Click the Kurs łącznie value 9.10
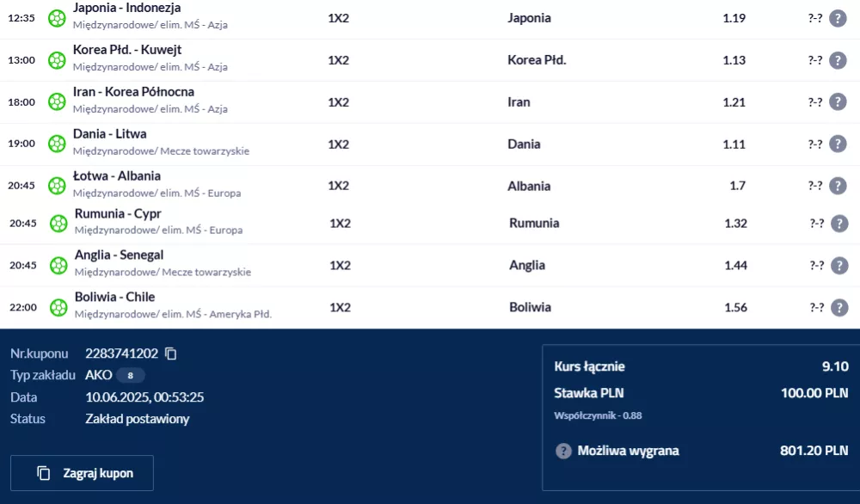The width and height of the screenshot is (860, 504). [x=835, y=366]
